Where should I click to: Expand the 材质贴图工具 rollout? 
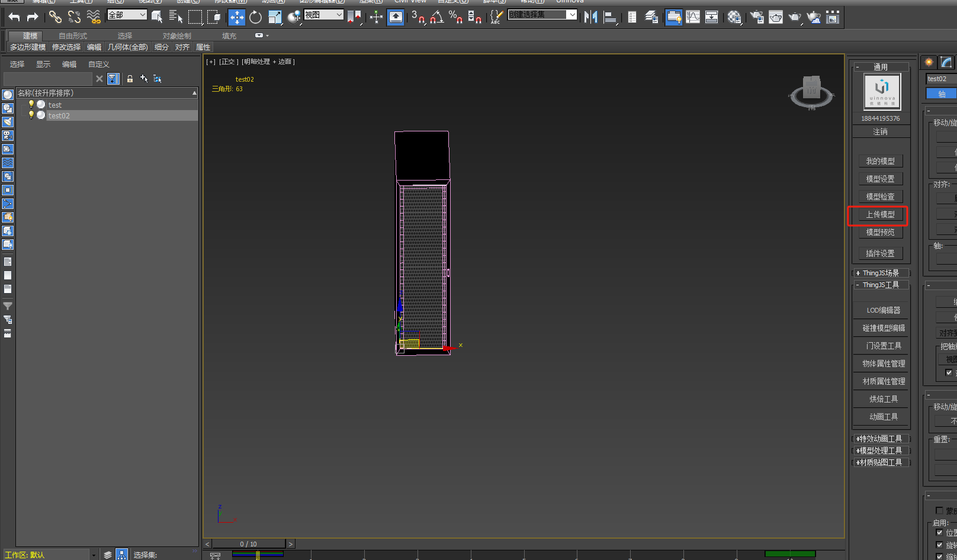881,462
